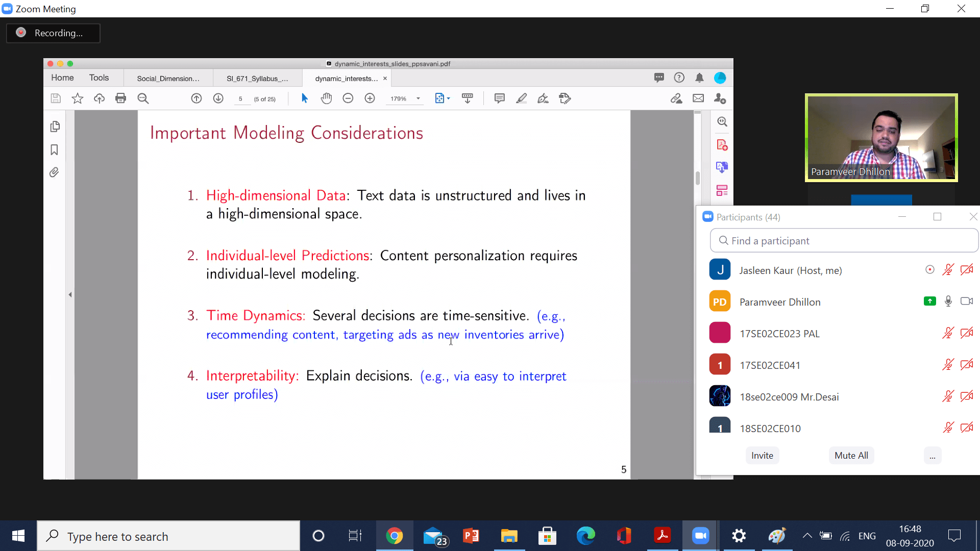Click Paramveer Dhillon's video thumbnail

pos(881,138)
